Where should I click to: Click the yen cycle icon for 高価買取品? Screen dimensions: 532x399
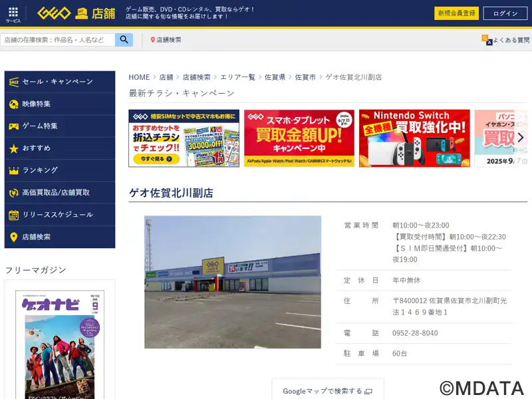[13, 193]
